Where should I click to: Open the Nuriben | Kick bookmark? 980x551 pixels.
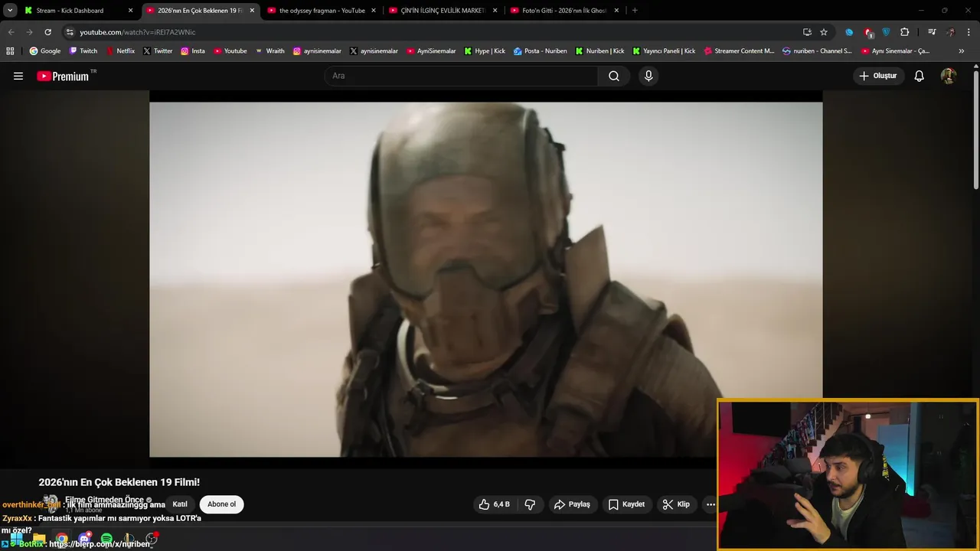[599, 51]
